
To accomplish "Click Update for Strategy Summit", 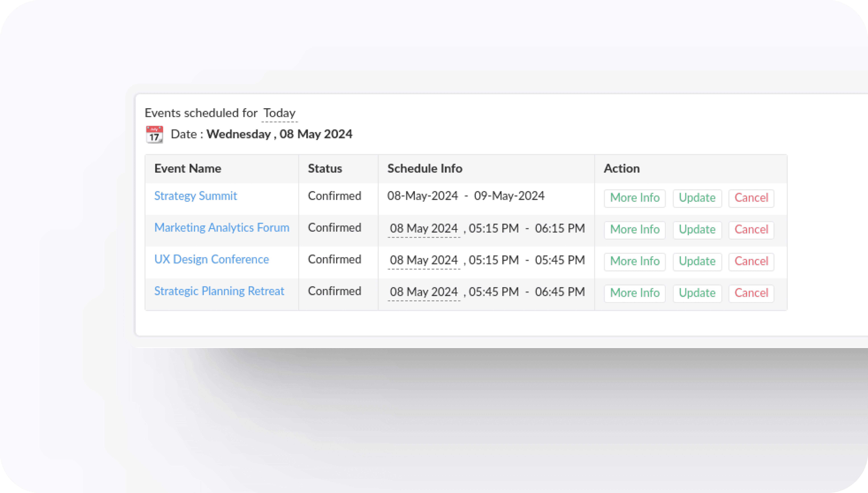I will [697, 198].
